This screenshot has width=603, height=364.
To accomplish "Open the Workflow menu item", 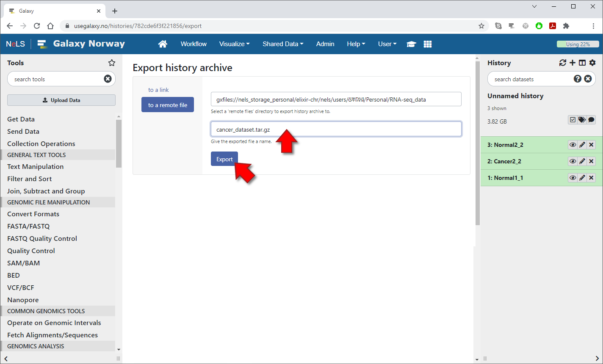I will pos(194,44).
